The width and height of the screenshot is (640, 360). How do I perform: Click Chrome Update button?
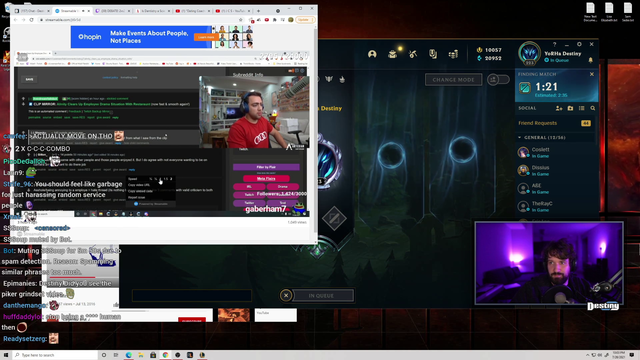(x=305, y=20)
